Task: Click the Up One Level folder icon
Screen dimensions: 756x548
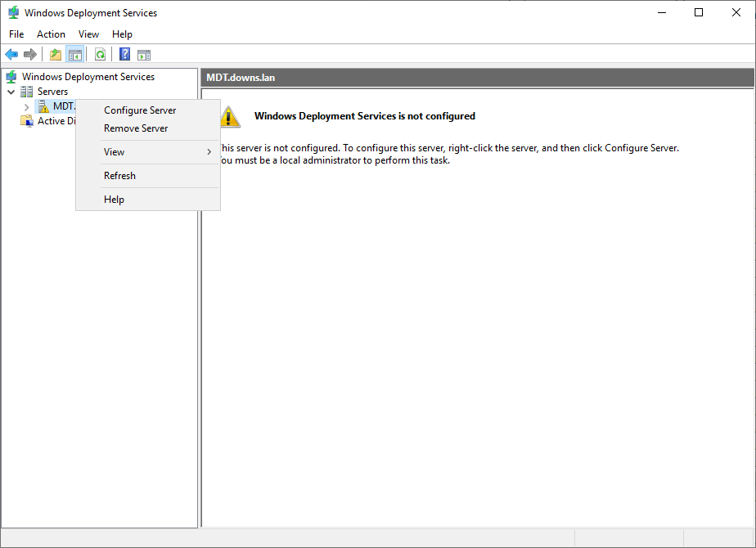Action: click(x=56, y=55)
